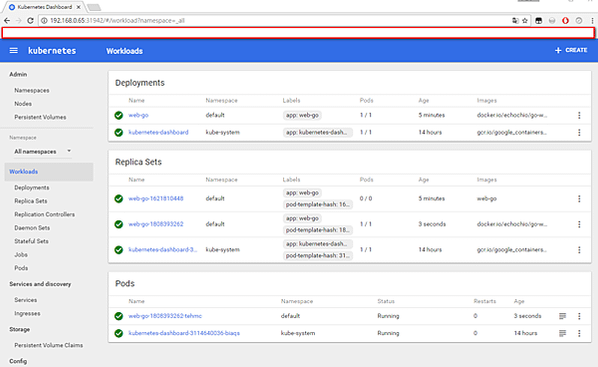Open Jobs in sidebar
Image resolution: width=598 pixels, height=367 pixels.
(x=21, y=254)
